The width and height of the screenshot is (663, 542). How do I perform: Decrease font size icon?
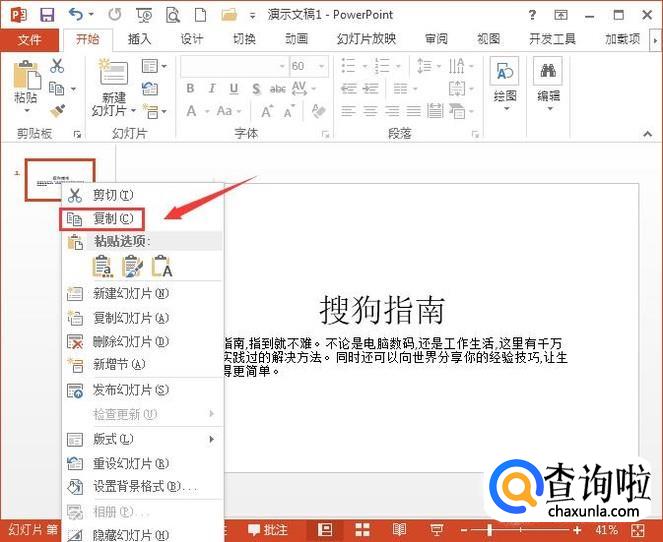289,112
